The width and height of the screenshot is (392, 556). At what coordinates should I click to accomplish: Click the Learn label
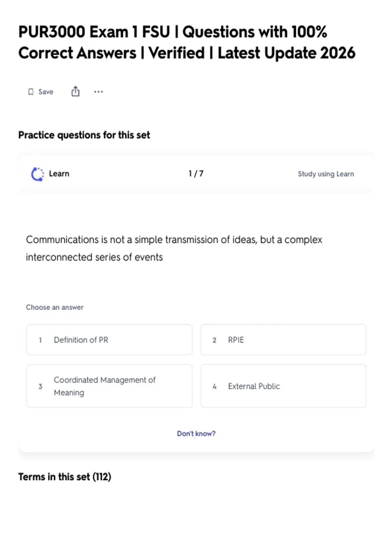(59, 174)
